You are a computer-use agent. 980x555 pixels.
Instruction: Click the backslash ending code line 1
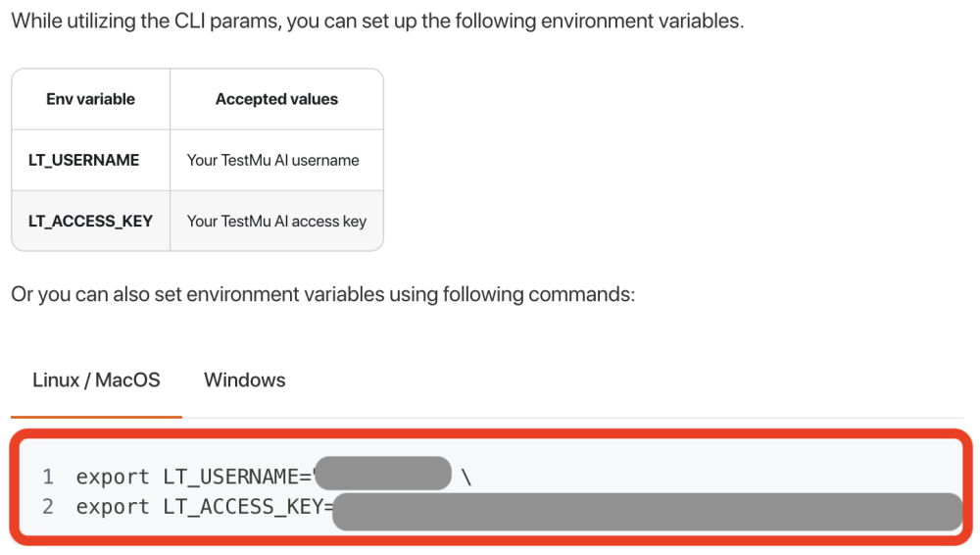466,478
